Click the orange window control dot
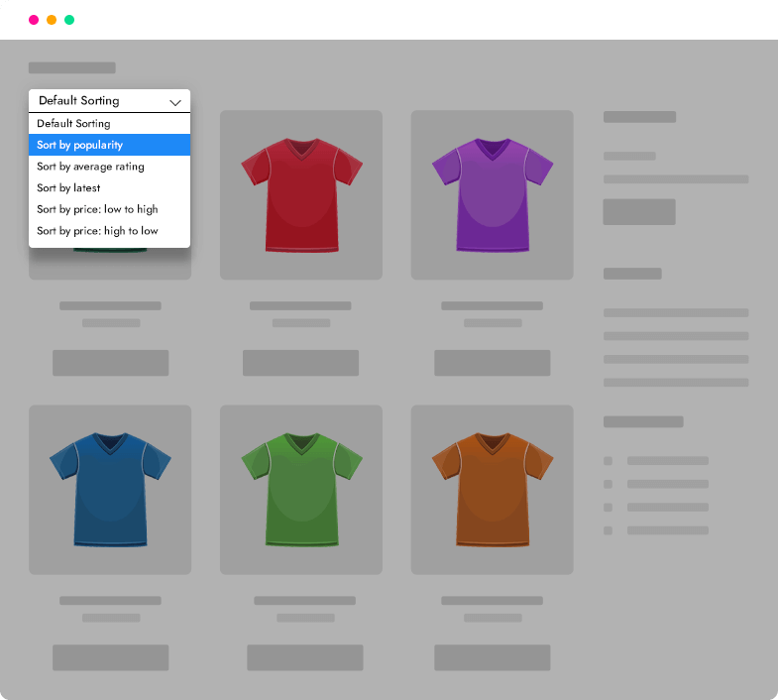 point(52,20)
